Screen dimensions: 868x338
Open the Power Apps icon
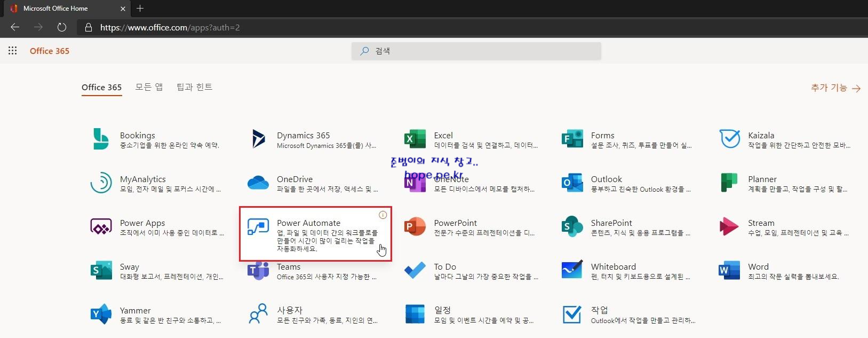point(101,227)
